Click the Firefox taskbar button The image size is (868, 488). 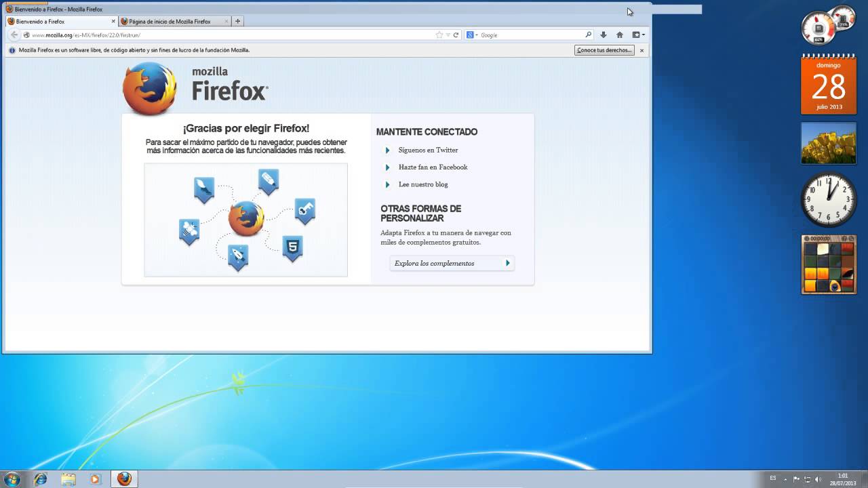click(x=124, y=479)
